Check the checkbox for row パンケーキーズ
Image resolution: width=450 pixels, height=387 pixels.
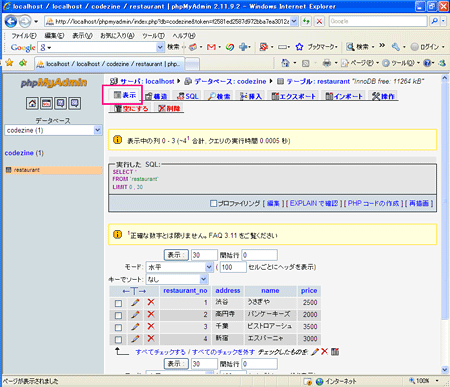tap(118, 315)
